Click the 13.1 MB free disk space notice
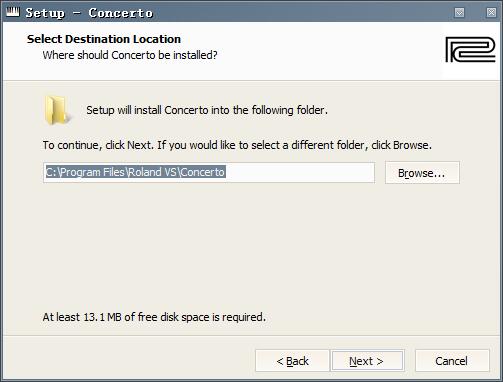Screen dimensions: 503x382 point(154,317)
